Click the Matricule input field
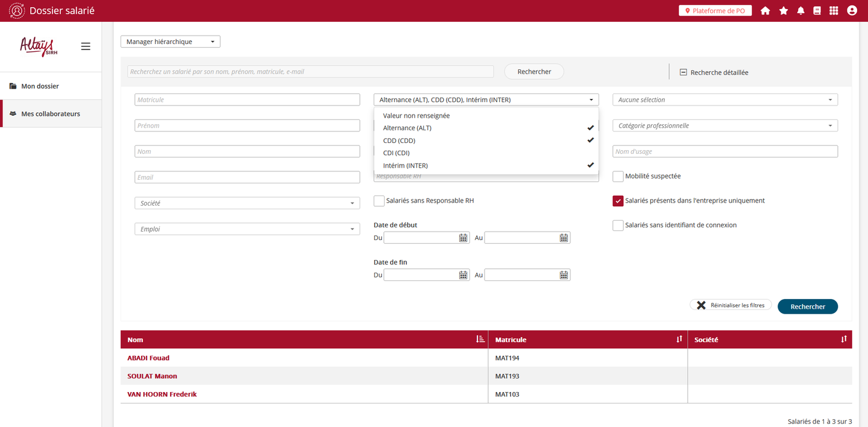The width and height of the screenshot is (868, 427). [x=247, y=100]
